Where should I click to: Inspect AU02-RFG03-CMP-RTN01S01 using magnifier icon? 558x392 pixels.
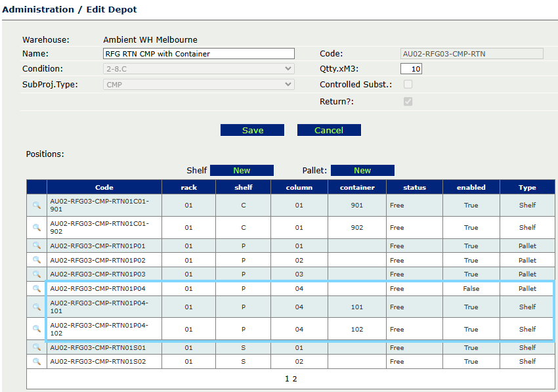coord(37,347)
